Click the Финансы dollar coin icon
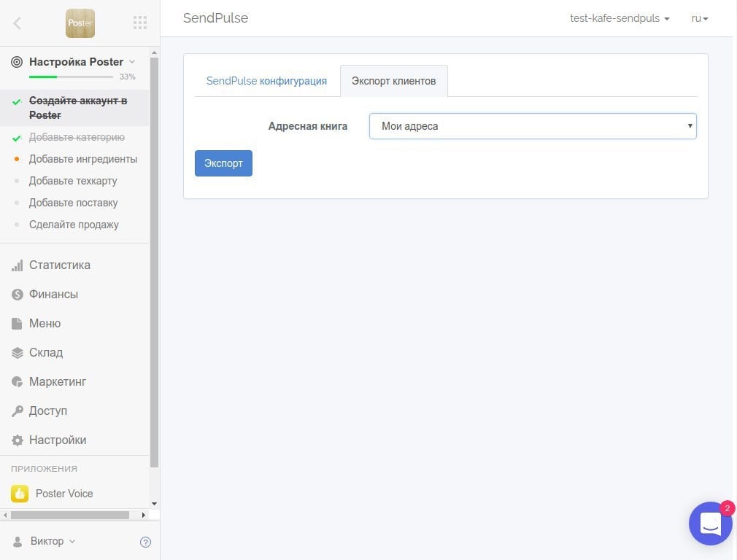Viewport: 737px width, 560px height. click(17, 295)
